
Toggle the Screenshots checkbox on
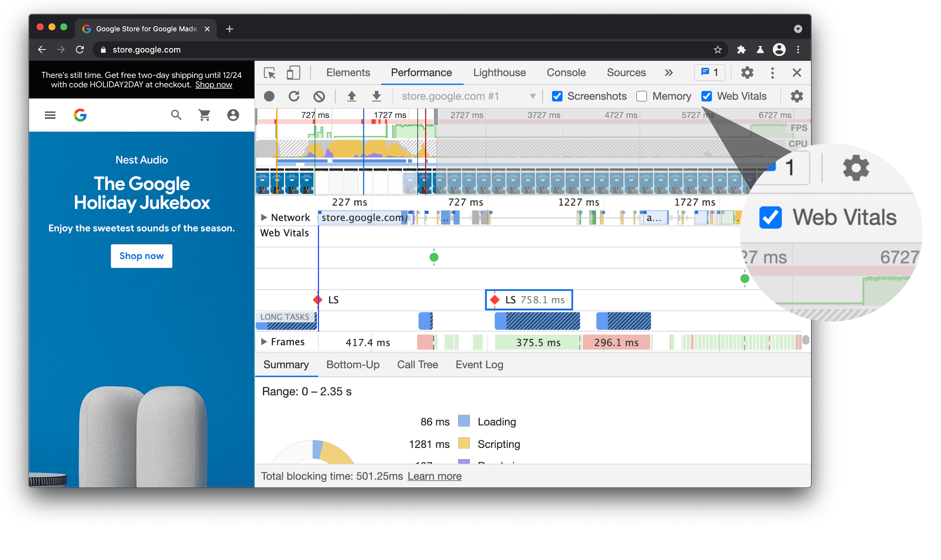559,95
